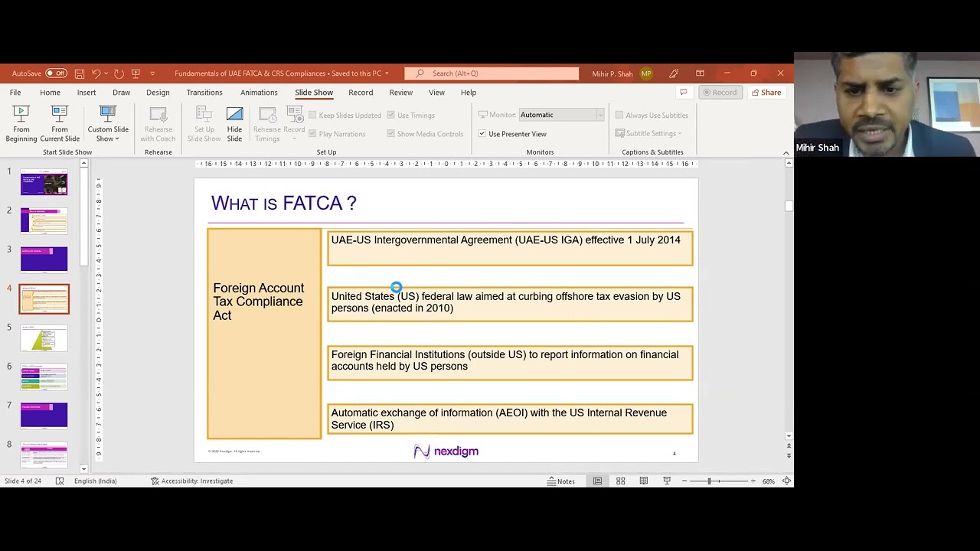
Task: Click the Undo icon
Action: [96, 73]
